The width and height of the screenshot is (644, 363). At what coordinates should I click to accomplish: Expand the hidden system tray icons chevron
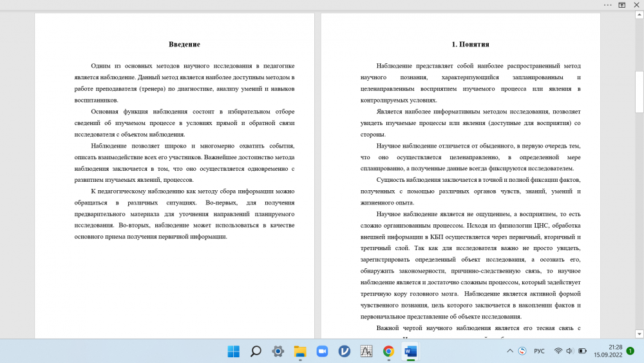tap(510, 351)
